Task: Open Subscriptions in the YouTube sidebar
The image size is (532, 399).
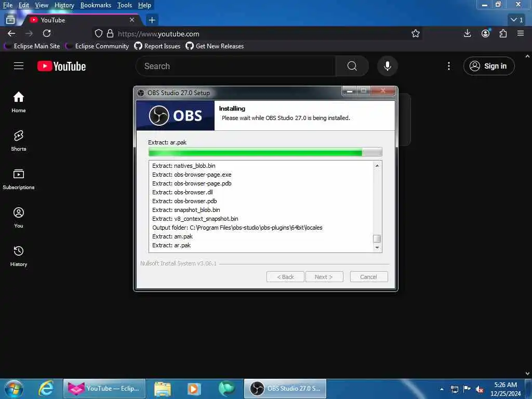Action: 19,179
